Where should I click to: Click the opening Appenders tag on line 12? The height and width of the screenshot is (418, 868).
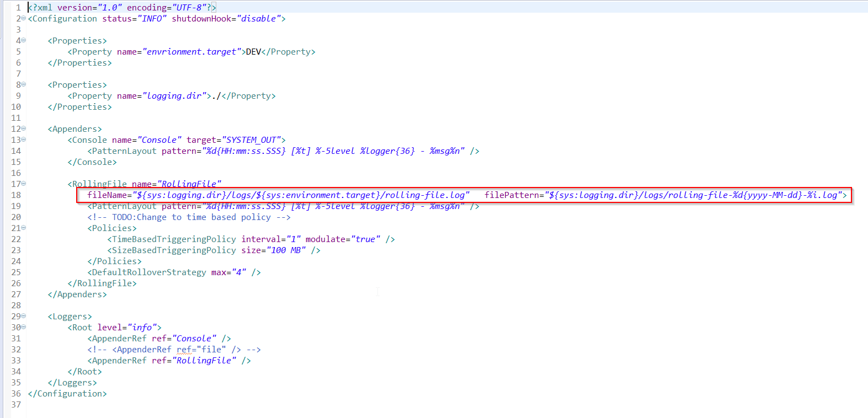coord(75,129)
